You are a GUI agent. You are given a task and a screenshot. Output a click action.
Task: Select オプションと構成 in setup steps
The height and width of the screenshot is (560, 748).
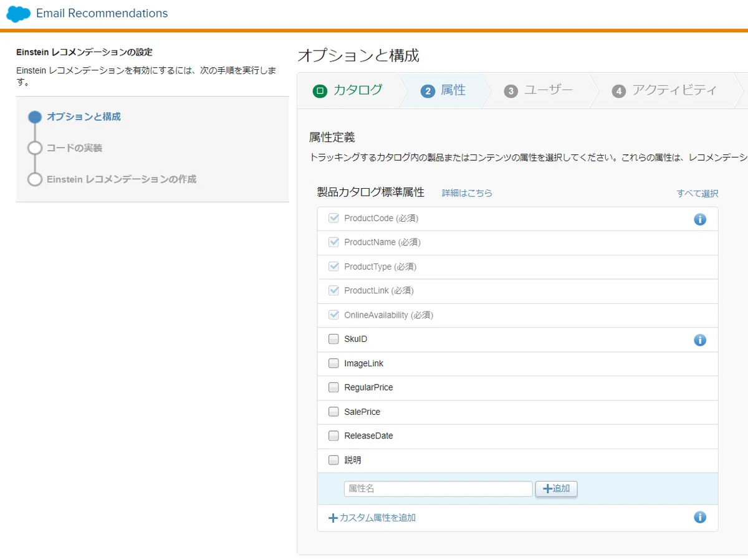[84, 116]
